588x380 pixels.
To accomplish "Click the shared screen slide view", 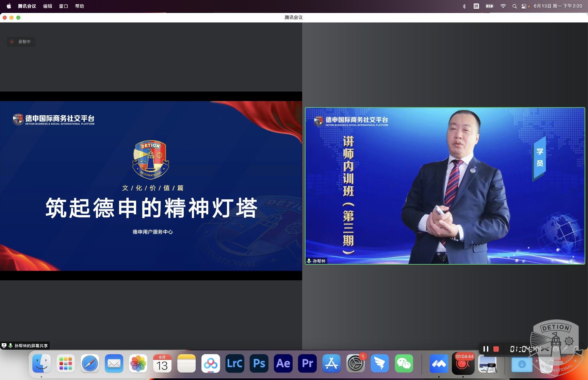I will [x=151, y=186].
